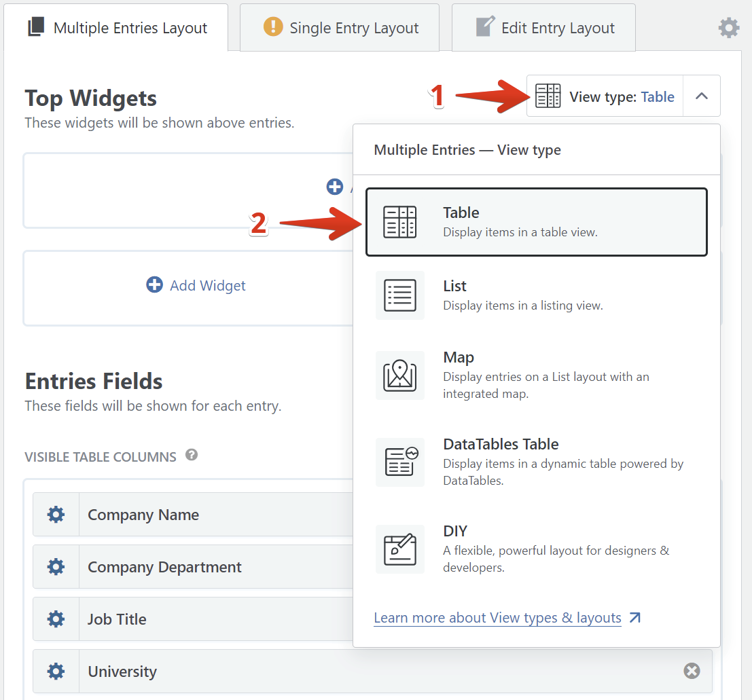Click the Company Name column field
Image resolution: width=752 pixels, height=700 pixels.
204,515
